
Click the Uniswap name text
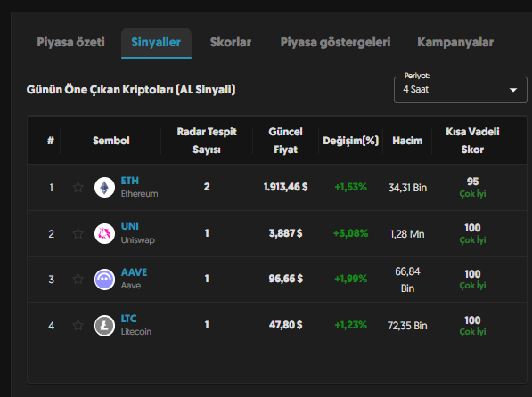pyautogui.click(x=138, y=240)
